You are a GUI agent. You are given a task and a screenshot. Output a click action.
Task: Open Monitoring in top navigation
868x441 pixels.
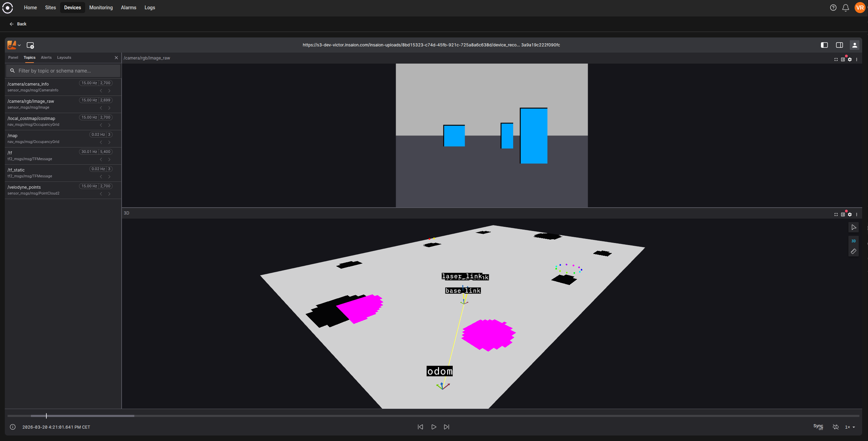[101, 8]
